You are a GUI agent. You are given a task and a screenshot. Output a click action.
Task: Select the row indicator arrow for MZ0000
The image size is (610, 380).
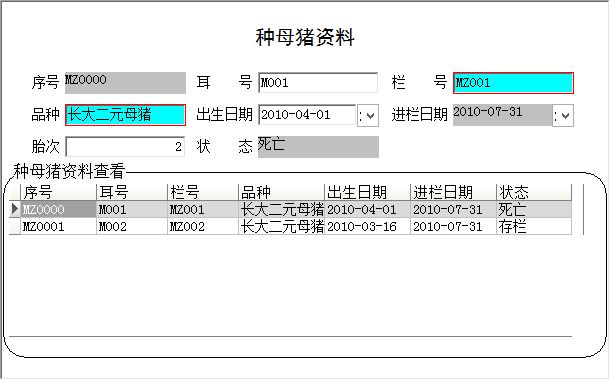(x=15, y=209)
